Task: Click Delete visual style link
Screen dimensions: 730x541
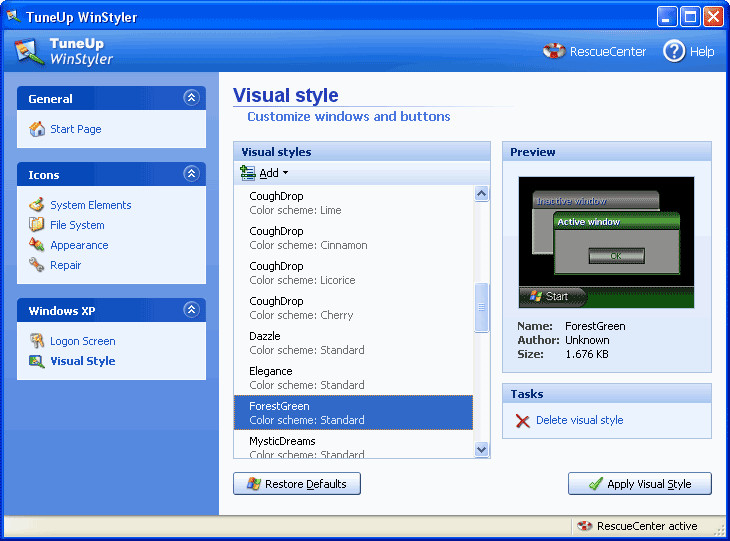Action: click(x=580, y=420)
